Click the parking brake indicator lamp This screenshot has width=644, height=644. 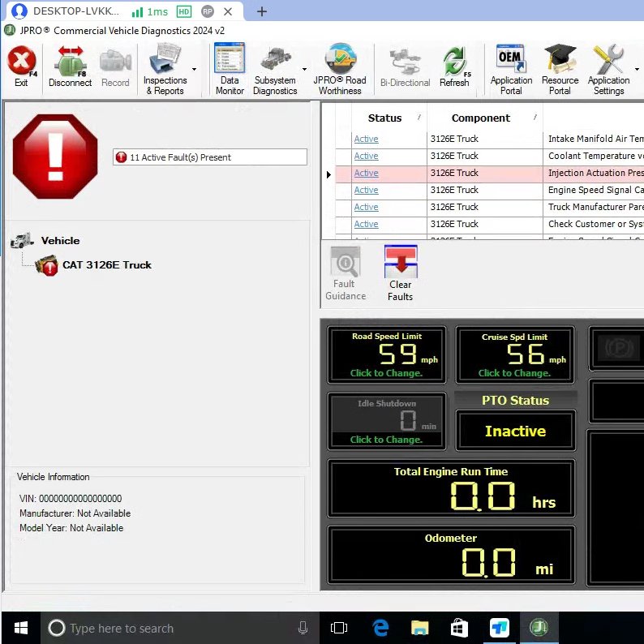click(619, 348)
